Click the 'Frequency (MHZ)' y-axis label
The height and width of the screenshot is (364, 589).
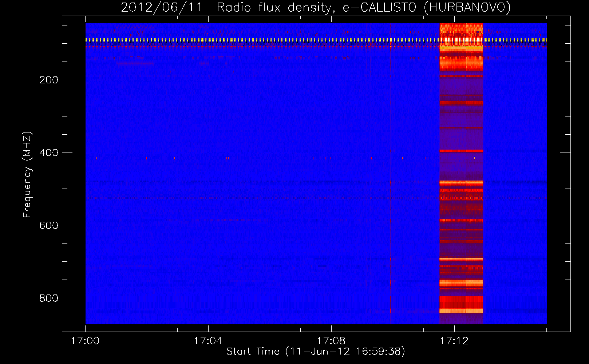(x=27, y=175)
